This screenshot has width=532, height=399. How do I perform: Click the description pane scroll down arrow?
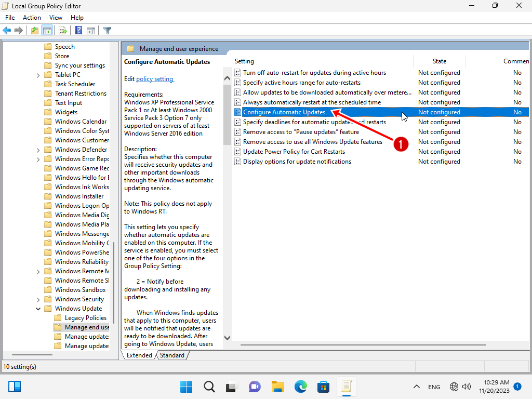tap(227, 338)
